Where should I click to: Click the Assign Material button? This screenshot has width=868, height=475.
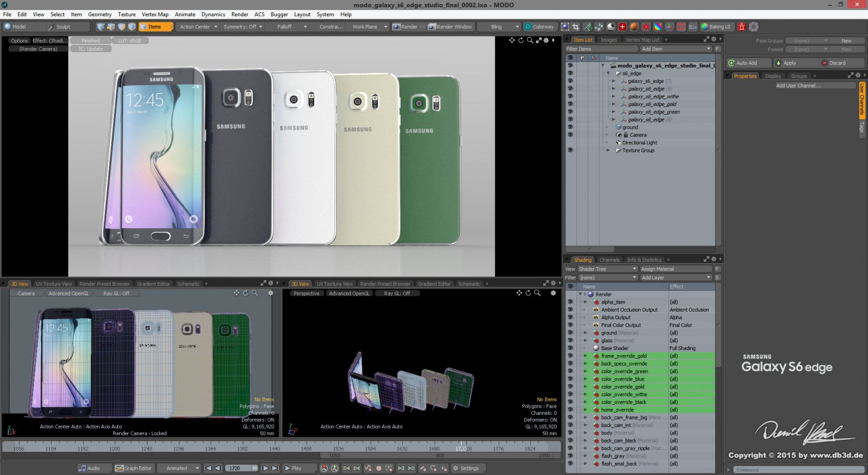coord(676,269)
